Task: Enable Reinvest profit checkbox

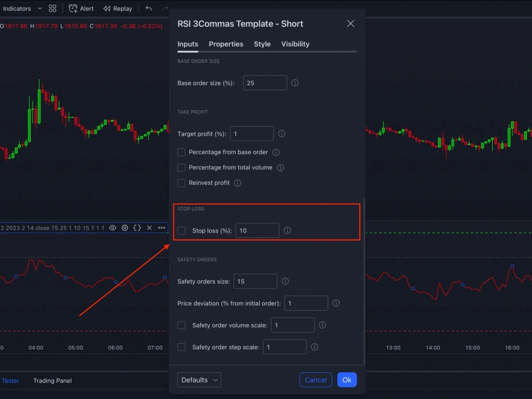Action: (181, 183)
